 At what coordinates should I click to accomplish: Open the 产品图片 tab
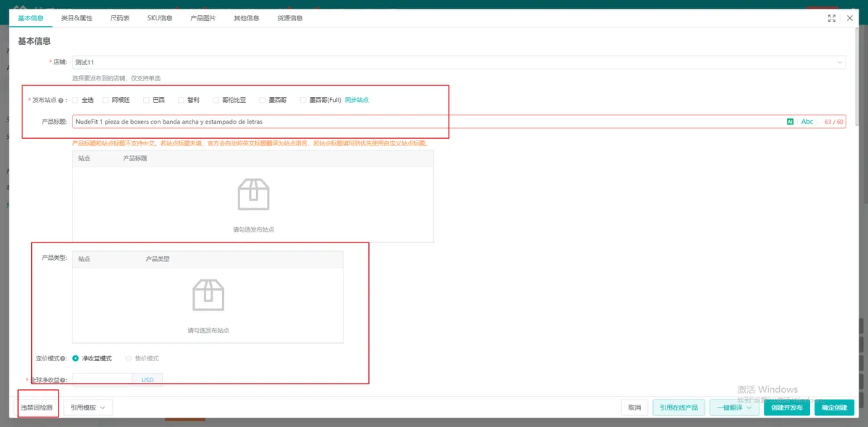tap(203, 18)
